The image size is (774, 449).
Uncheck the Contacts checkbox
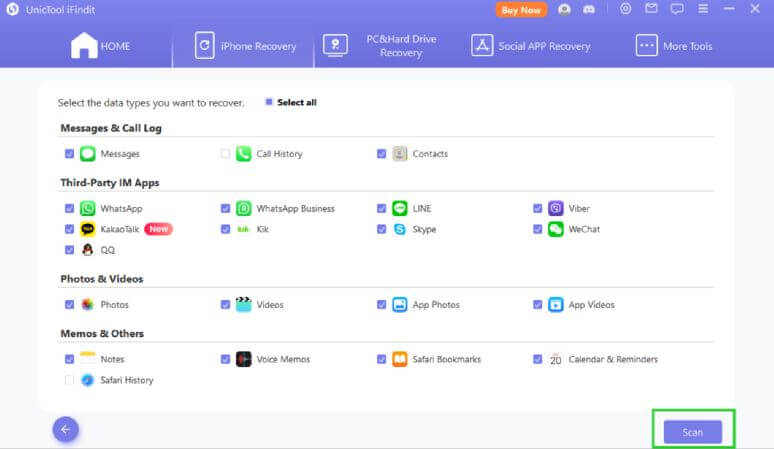pyautogui.click(x=381, y=154)
